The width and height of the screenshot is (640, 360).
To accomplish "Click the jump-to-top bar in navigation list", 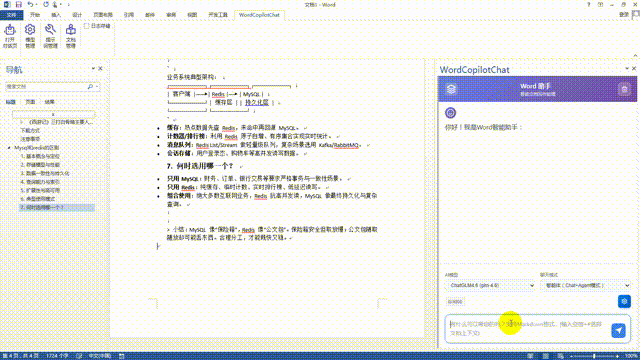I will coord(53,114).
